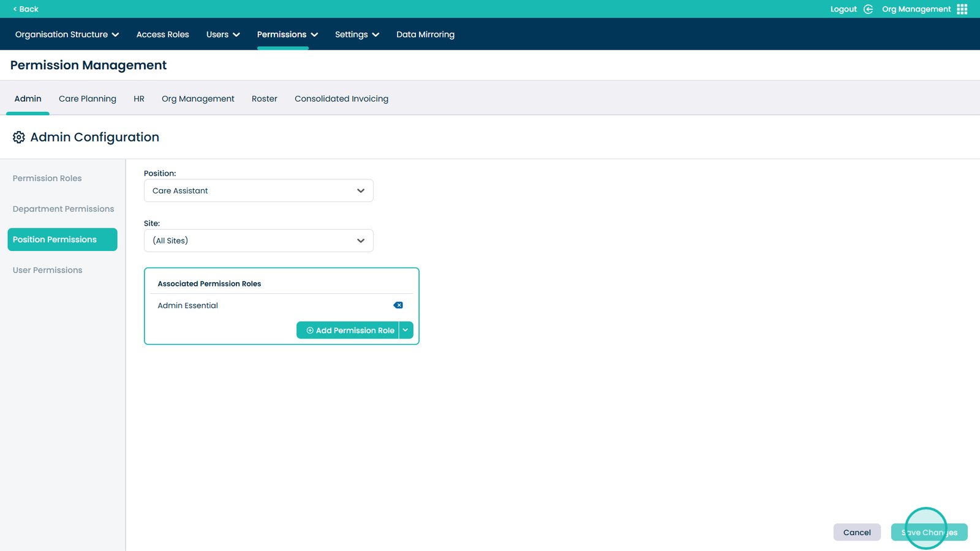Open the Users menu

[x=222, y=34]
